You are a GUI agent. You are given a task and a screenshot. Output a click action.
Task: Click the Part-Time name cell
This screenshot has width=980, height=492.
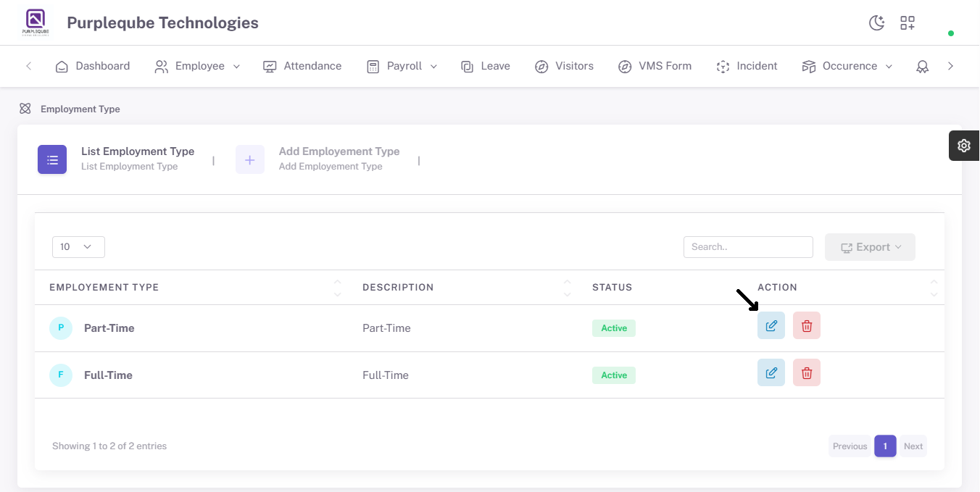(109, 328)
